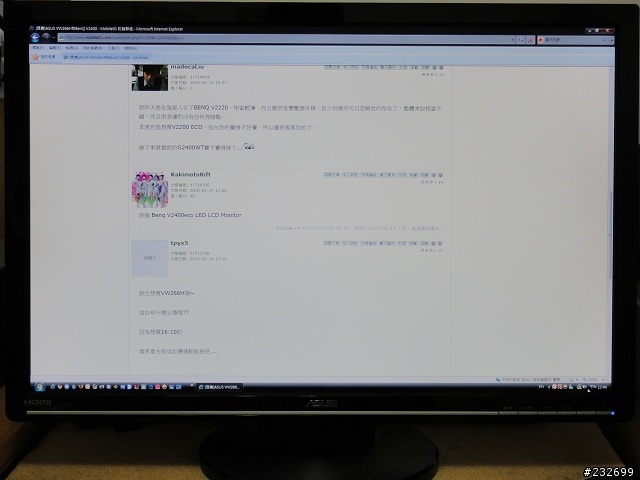Image resolution: width=640 pixels, height=480 pixels.
Task: Click the Refresh button beside address bar
Action: (x=521, y=40)
